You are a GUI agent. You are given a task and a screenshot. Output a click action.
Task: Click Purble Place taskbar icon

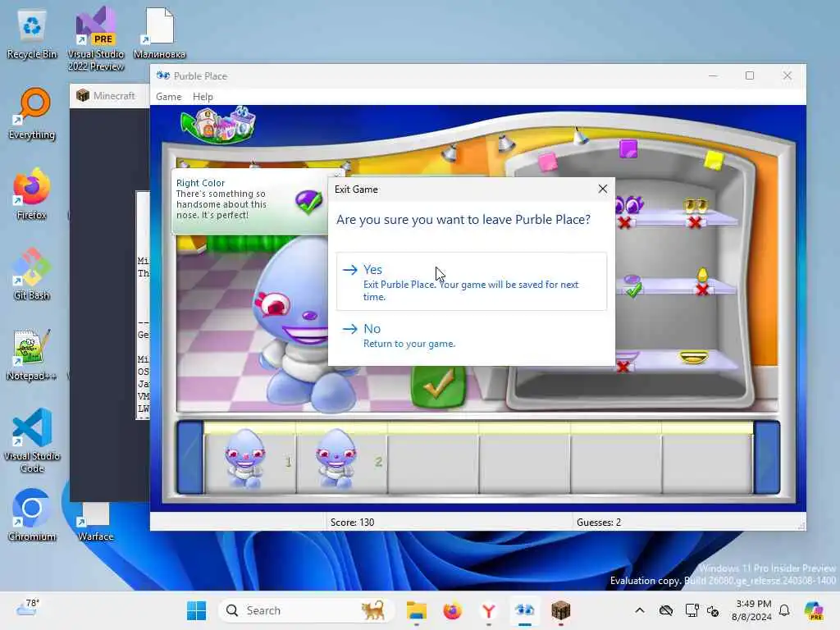point(524,610)
